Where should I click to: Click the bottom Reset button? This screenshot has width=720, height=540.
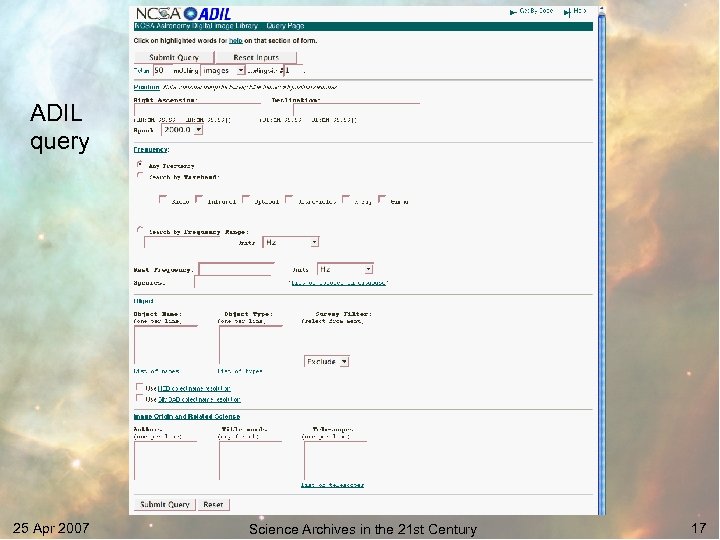coord(213,504)
